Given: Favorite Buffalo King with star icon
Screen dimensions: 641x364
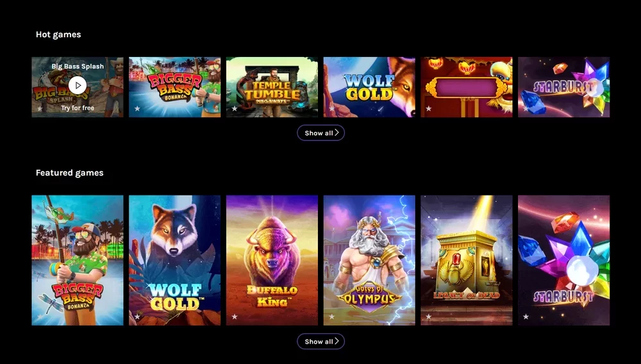Looking at the screenshot, I should (235, 317).
